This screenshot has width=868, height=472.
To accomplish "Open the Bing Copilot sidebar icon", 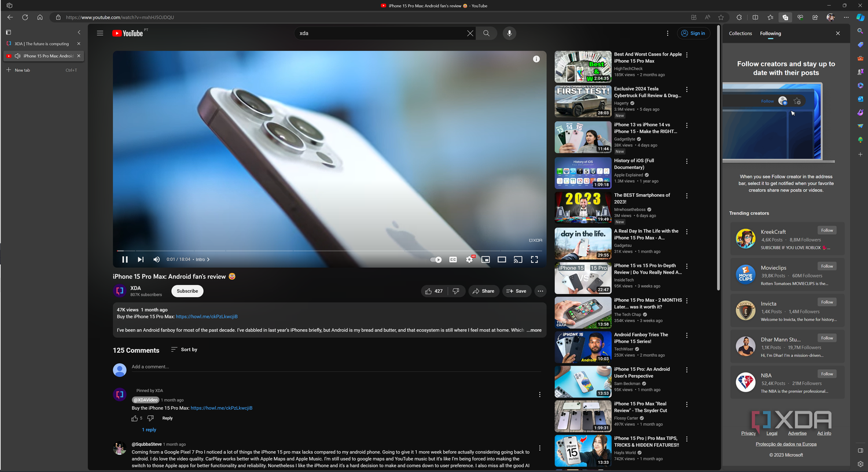I will tap(860, 17).
